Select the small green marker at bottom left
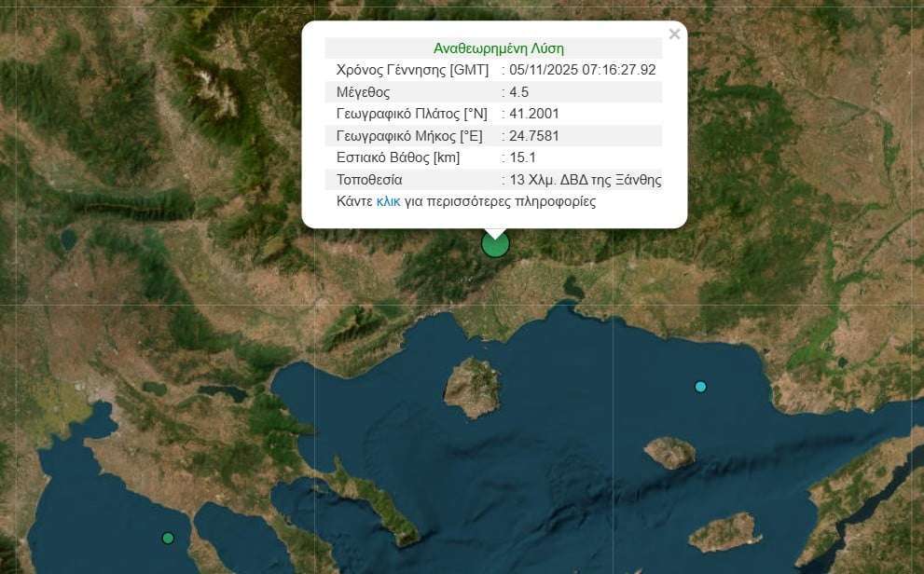924x574 pixels. click(x=168, y=538)
